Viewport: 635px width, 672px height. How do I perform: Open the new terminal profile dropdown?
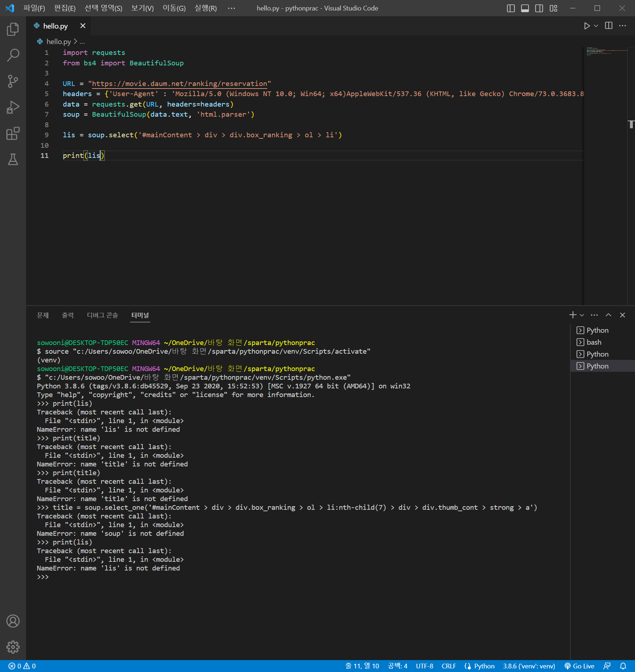click(582, 315)
